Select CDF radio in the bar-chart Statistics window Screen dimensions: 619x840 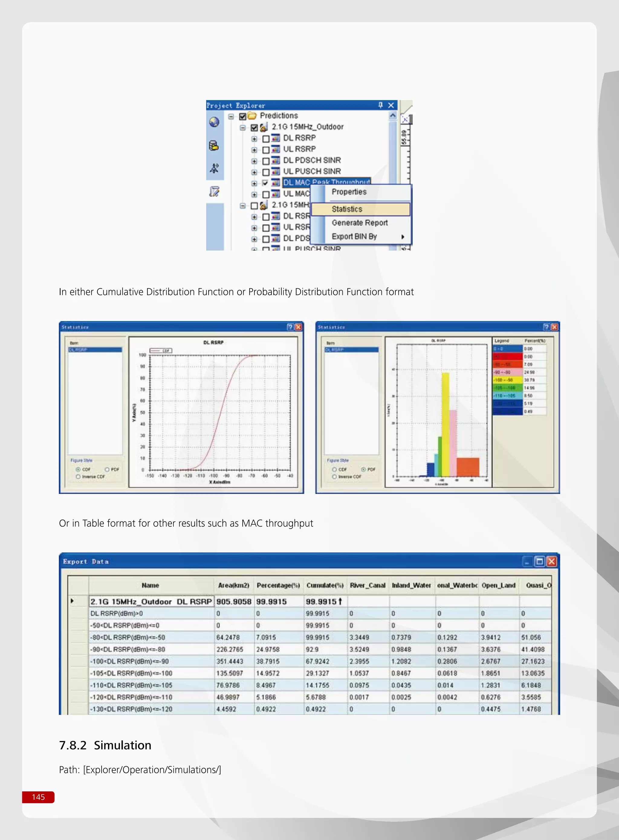click(334, 469)
